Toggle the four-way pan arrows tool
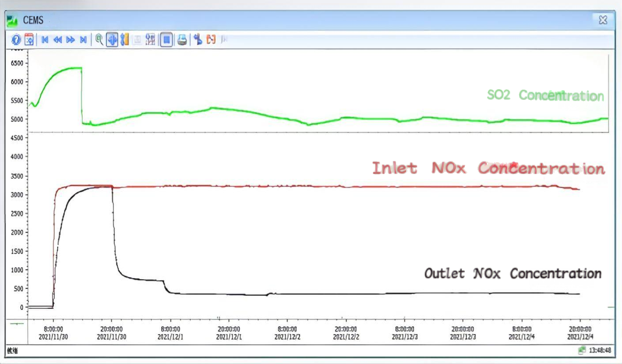This screenshot has width=622, height=364. [x=112, y=40]
